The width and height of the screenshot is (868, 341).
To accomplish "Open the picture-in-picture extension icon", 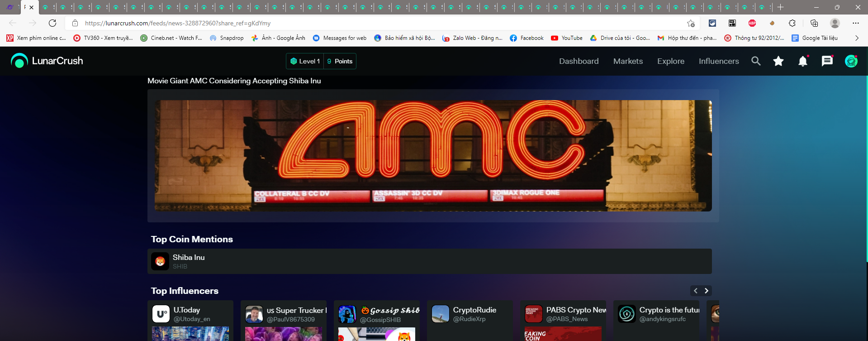I will pyautogui.click(x=732, y=23).
